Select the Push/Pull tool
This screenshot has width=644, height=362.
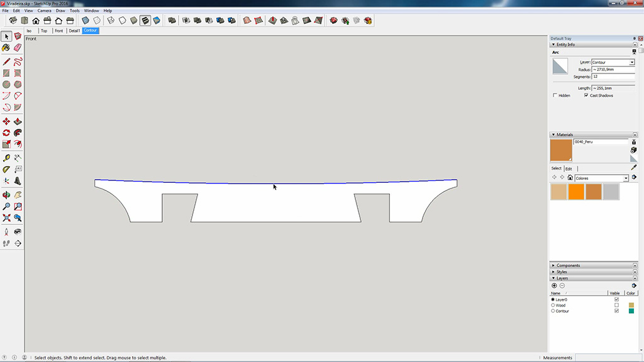tap(18, 121)
